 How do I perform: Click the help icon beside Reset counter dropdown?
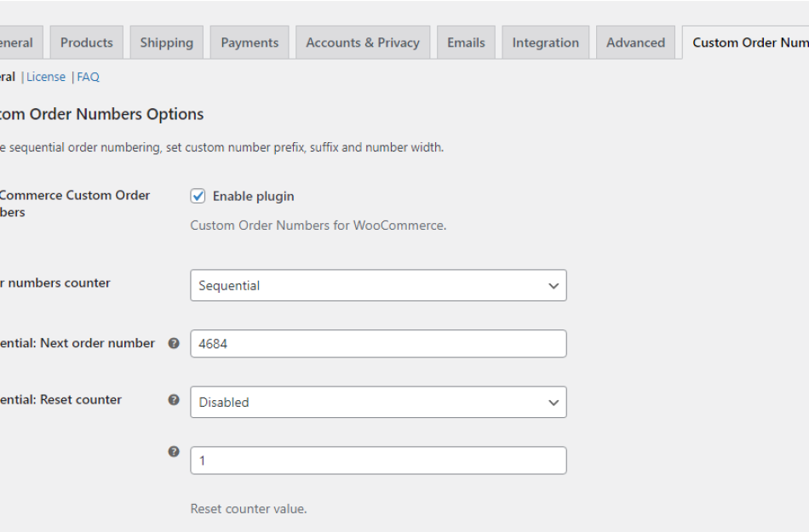coord(175,399)
